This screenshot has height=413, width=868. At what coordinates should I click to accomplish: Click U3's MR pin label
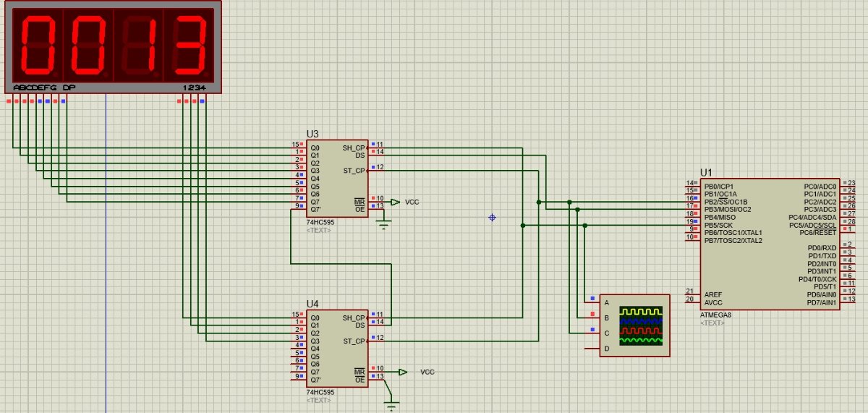[x=359, y=201]
